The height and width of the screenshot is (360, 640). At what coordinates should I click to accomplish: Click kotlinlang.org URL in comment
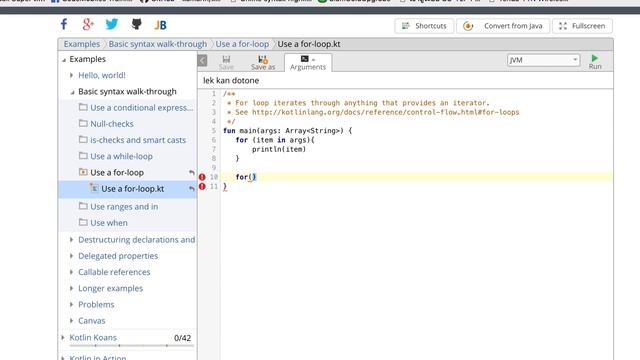coord(385,112)
